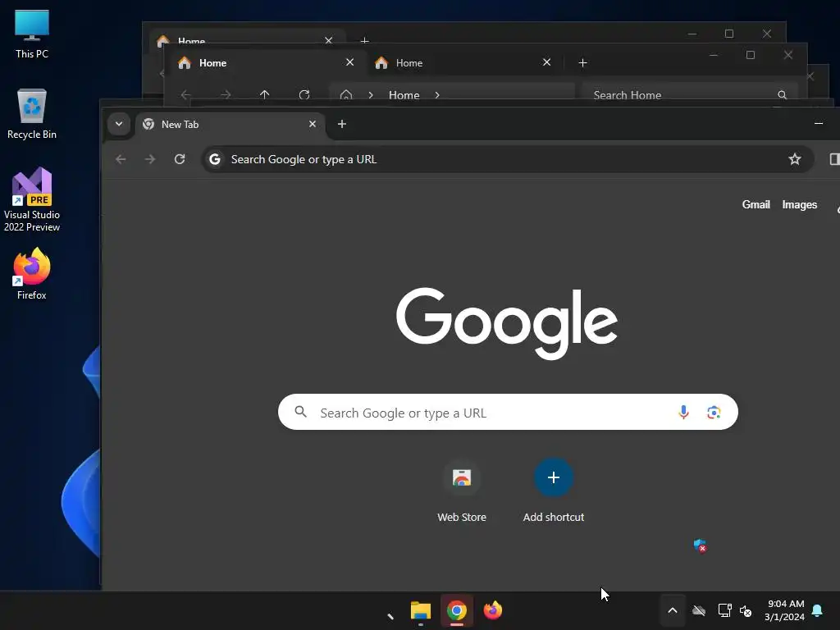
Task: Click Chrome's back navigation arrow
Action: coord(121,159)
